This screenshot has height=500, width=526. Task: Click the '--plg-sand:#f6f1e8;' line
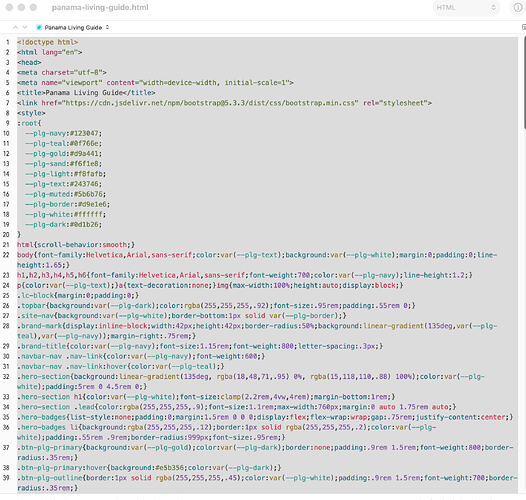(63, 164)
